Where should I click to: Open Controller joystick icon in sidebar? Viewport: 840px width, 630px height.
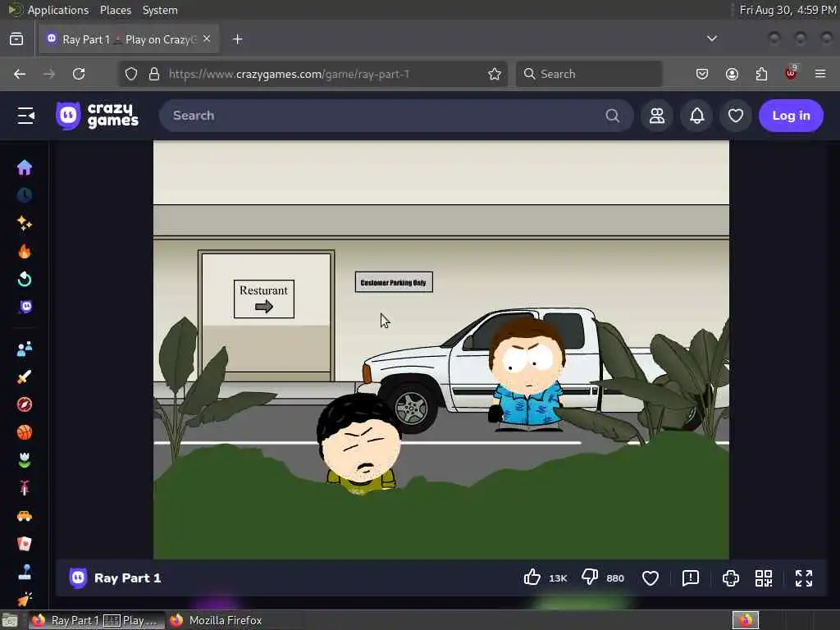pyautogui.click(x=24, y=572)
